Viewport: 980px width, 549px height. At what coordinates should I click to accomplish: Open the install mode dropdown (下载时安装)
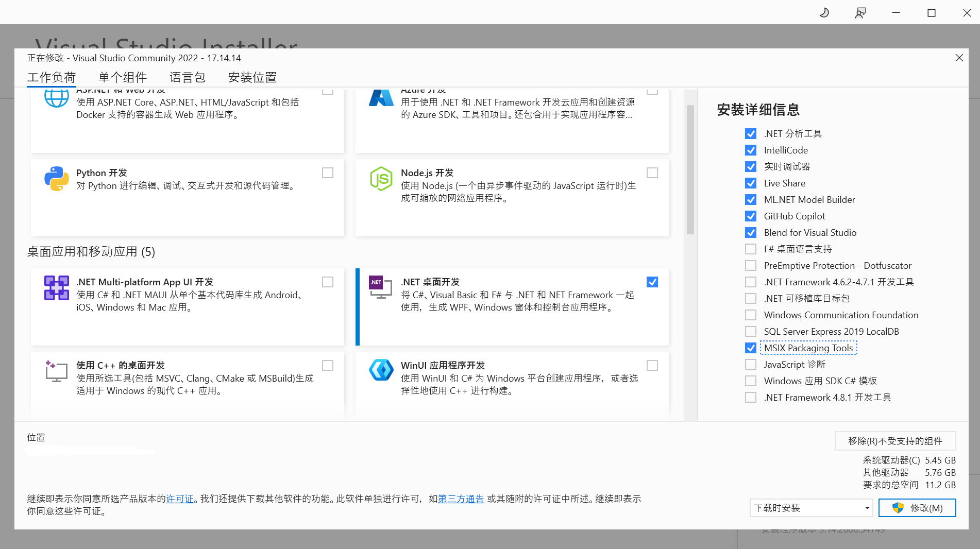click(811, 508)
